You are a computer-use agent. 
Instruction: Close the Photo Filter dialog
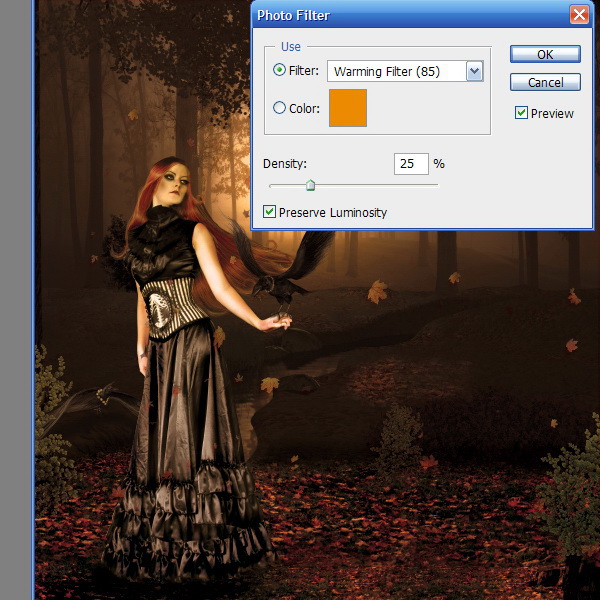point(579,15)
